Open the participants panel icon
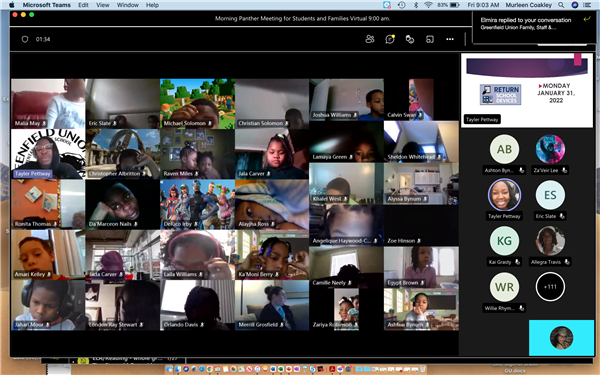The width and height of the screenshot is (600, 375). 370,39
